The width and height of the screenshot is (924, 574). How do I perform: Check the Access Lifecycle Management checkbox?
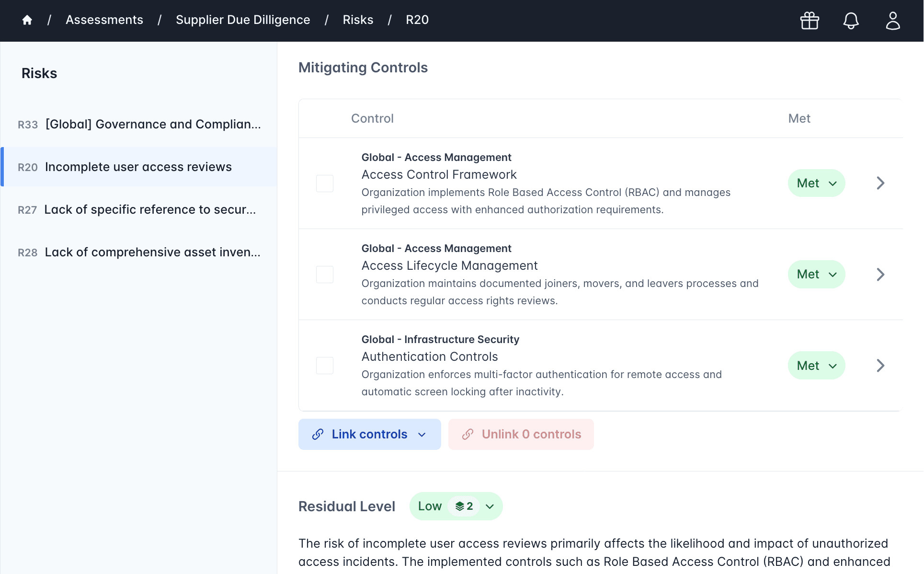[x=325, y=274]
